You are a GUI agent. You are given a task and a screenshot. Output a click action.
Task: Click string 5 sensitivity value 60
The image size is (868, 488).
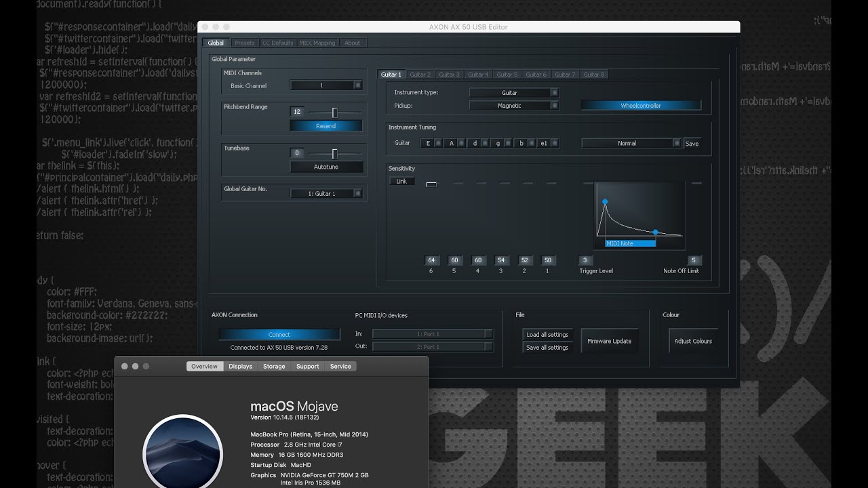454,260
